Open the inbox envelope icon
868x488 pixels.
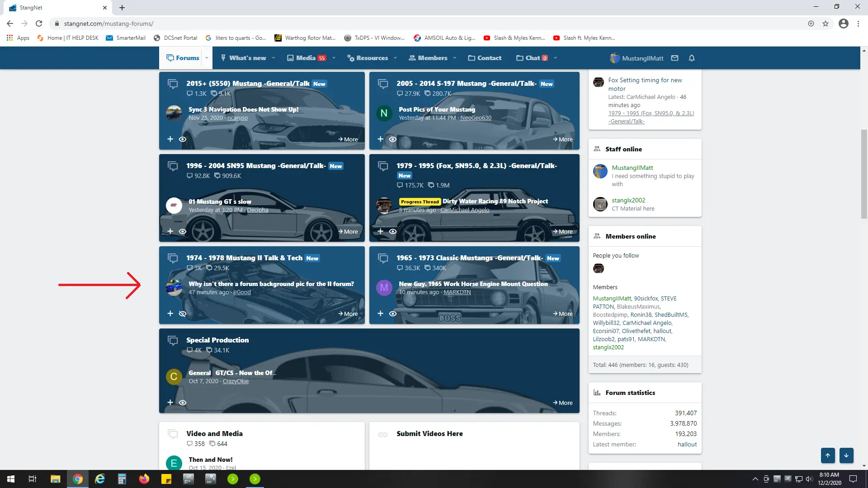(675, 58)
